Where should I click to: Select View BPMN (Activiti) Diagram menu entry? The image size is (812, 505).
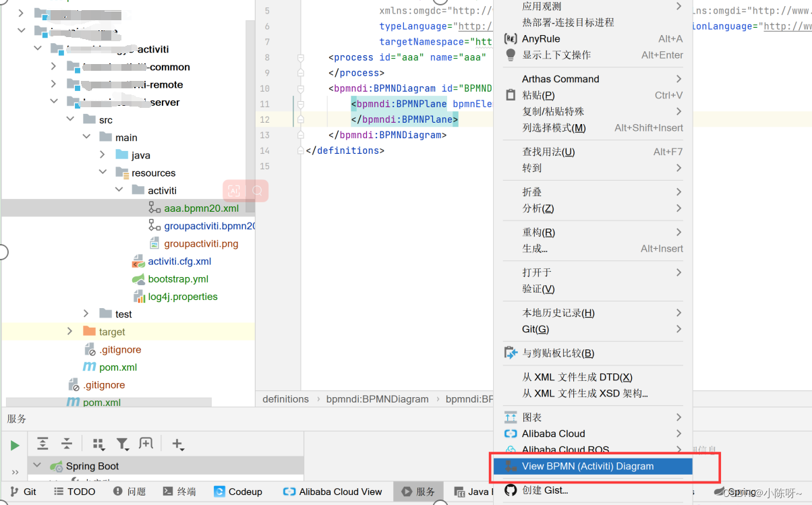coord(593,466)
